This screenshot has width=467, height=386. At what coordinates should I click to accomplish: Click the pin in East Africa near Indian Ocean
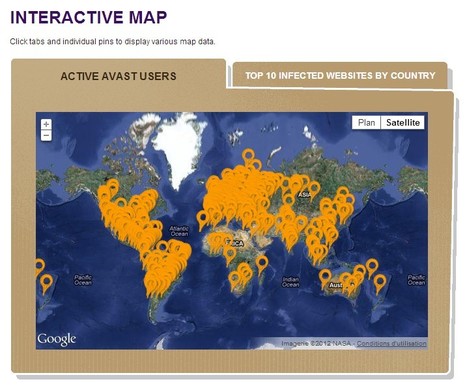pyautogui.click(x=262, y=263)
